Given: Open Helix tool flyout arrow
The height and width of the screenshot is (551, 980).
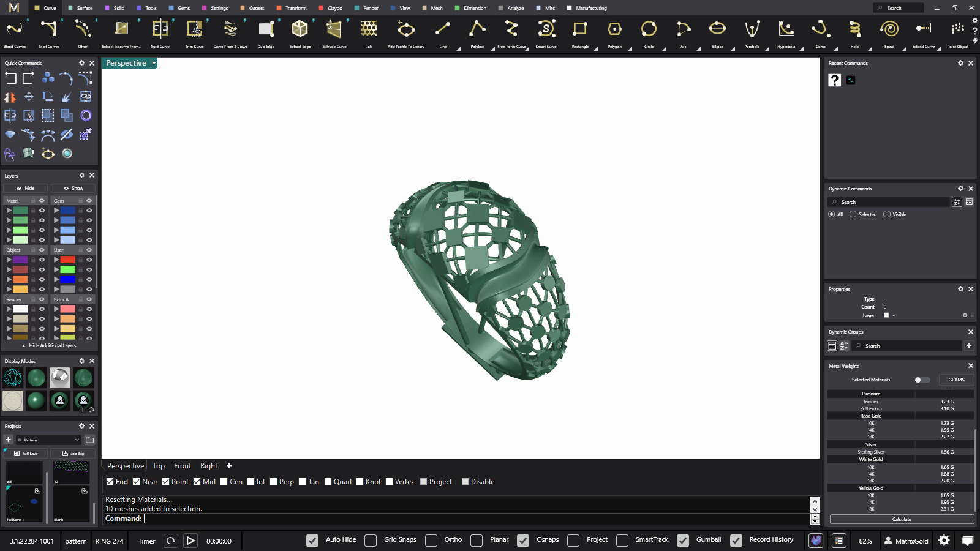Looking at the screenshot, I should click(x=870, y=49).
